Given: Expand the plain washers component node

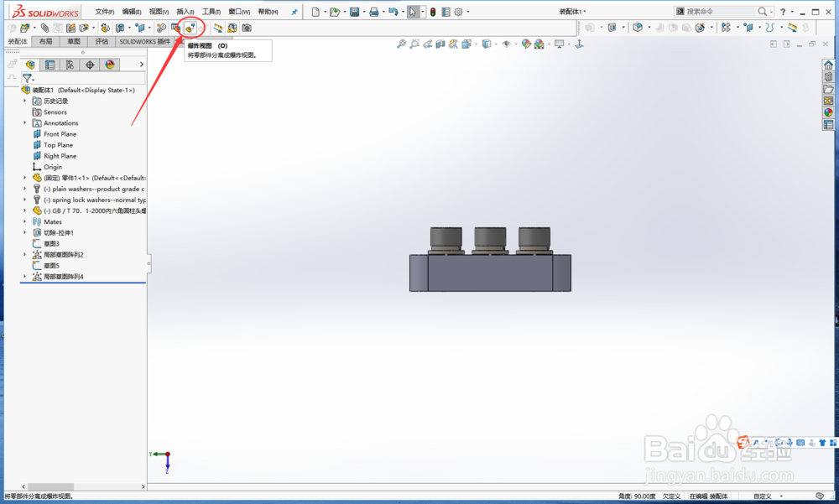Looking at the screenshot, I should point(24,189).
